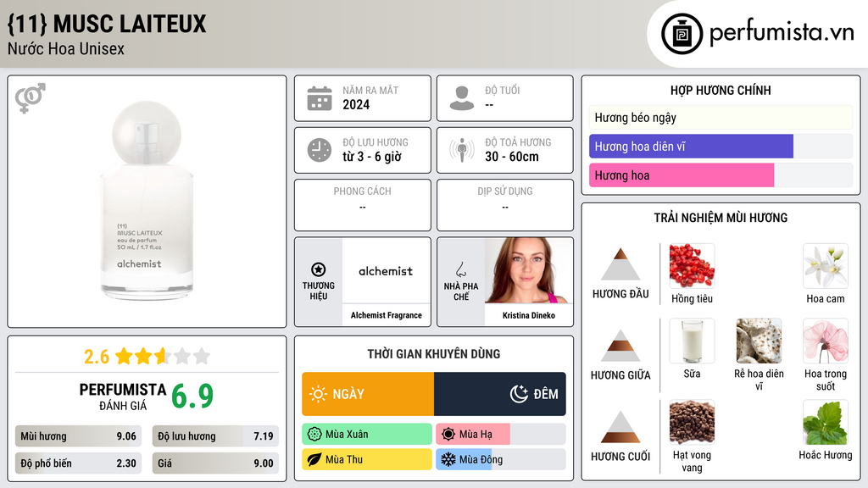868x488 pixels.
Task: Click the Hương đầu pyramid icon
Action: pyautogui.click(x=620, y=264)
